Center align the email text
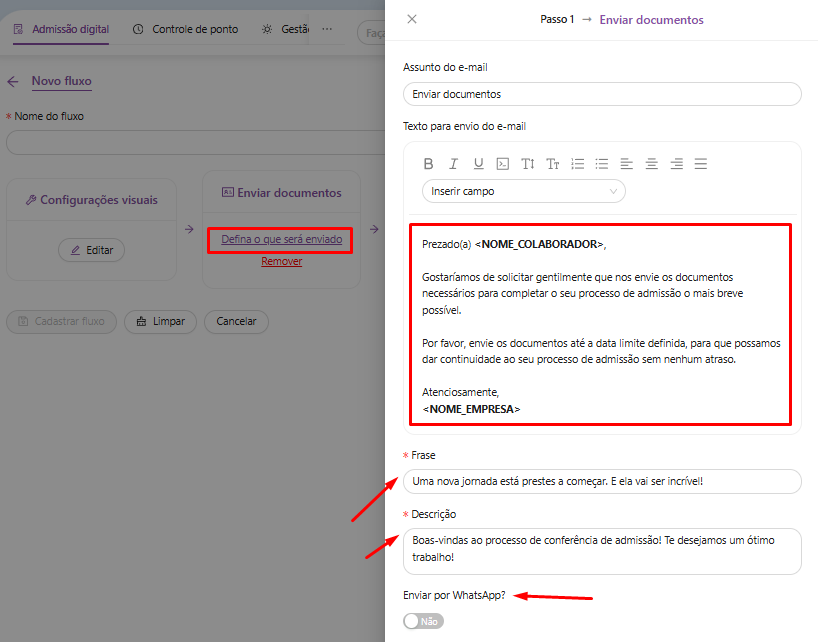The width and height of the screenshot is (818, 642). (651, 164)
